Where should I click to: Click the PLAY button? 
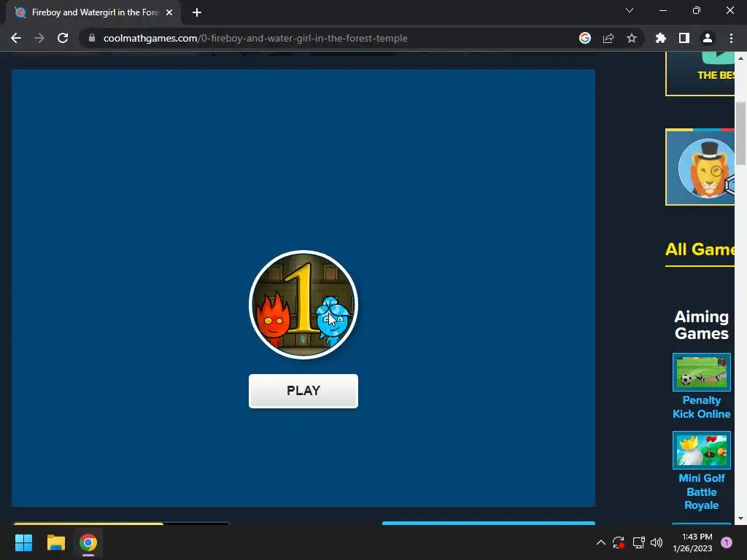(x=303, y=391)
